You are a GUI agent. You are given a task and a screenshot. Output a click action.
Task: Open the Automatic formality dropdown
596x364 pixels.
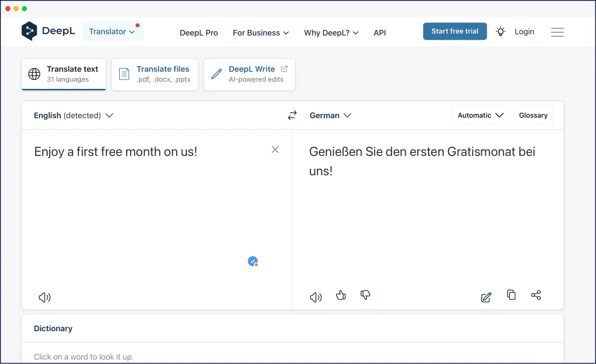coord(480,115)
